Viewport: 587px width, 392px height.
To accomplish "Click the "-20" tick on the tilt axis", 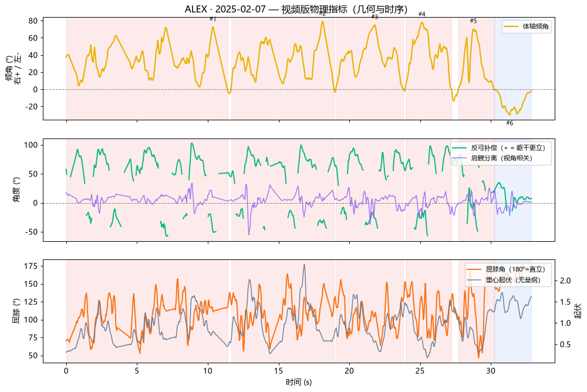I will point(32,107).
